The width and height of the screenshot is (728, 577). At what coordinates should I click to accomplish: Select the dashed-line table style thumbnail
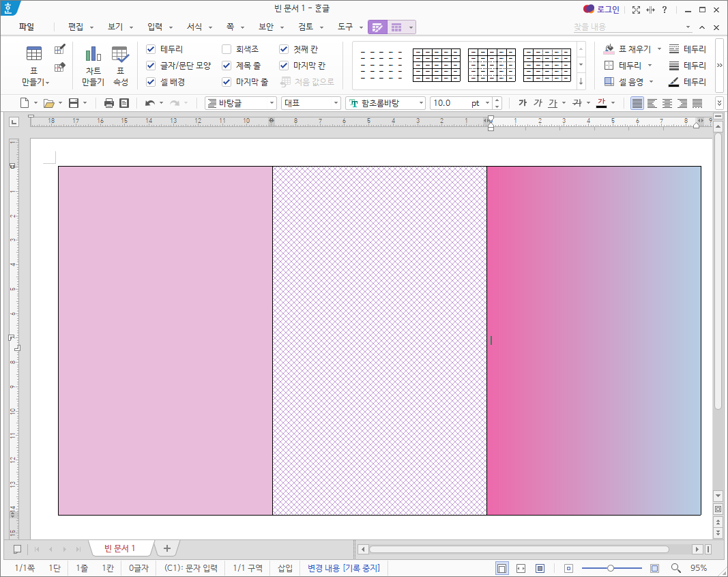[381, 66]
